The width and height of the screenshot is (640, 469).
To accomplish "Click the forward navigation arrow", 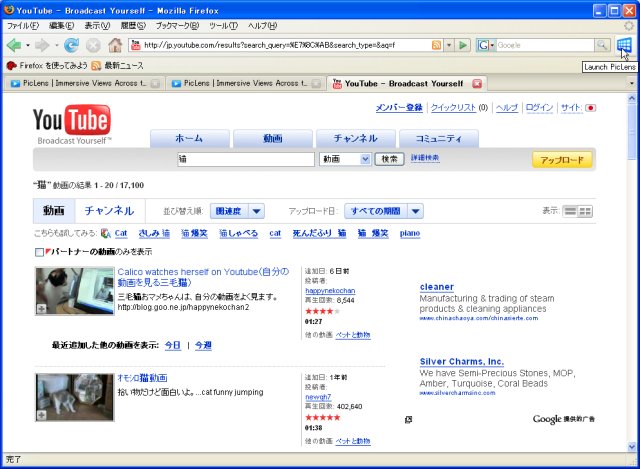I will (x=42, y=45).
